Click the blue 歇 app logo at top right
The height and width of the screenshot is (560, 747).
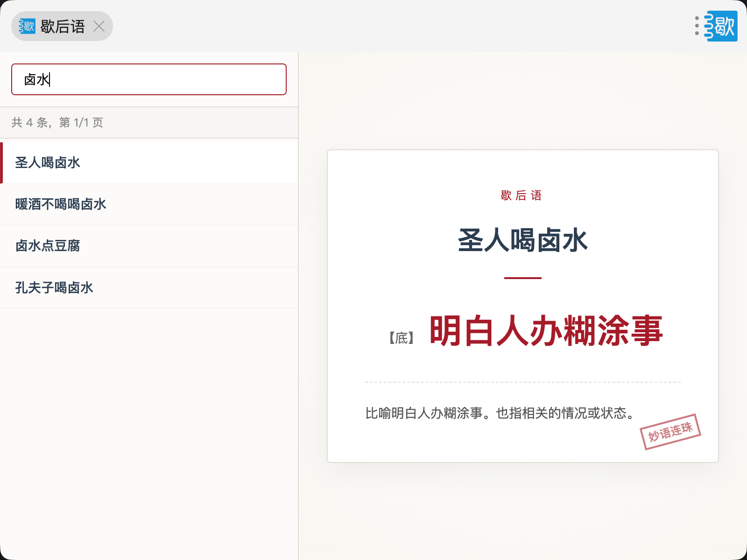click(722, 26)
